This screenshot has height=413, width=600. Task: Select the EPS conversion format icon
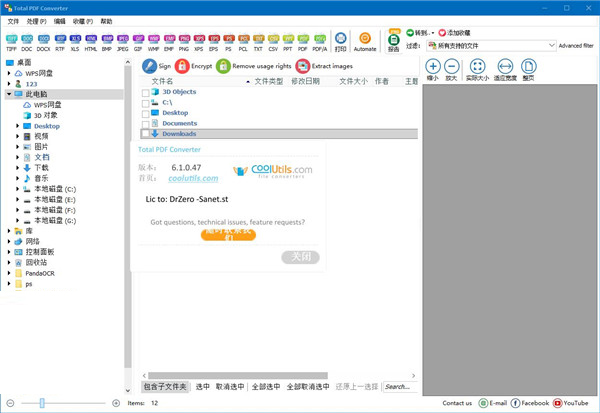point(214,42)
